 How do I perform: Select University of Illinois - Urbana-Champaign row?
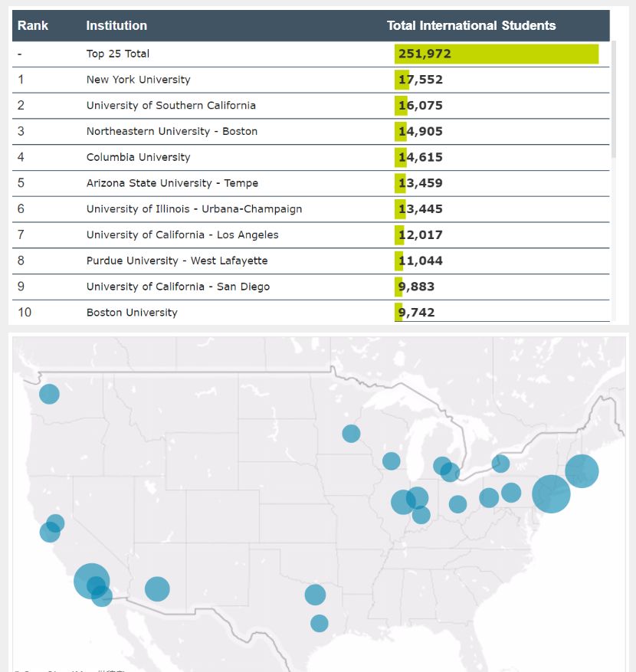pyautogui.click(x=310, y=209)
